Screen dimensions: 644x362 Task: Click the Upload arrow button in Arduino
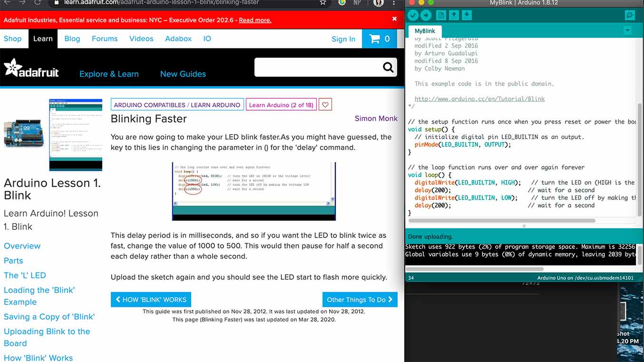(426, 15)
